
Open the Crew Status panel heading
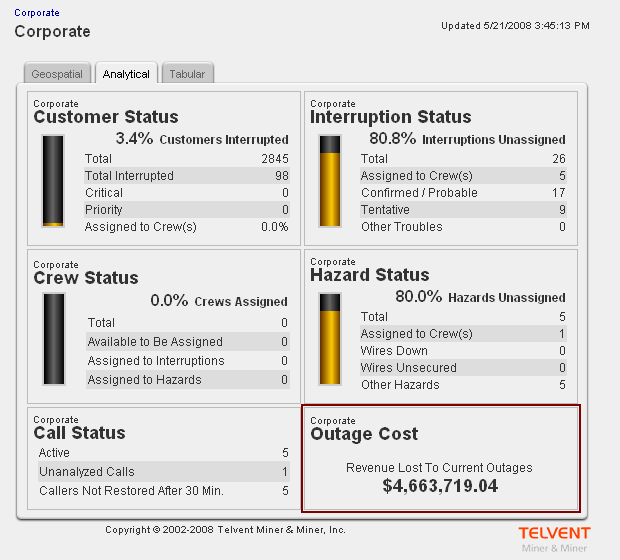coord(86,278)
